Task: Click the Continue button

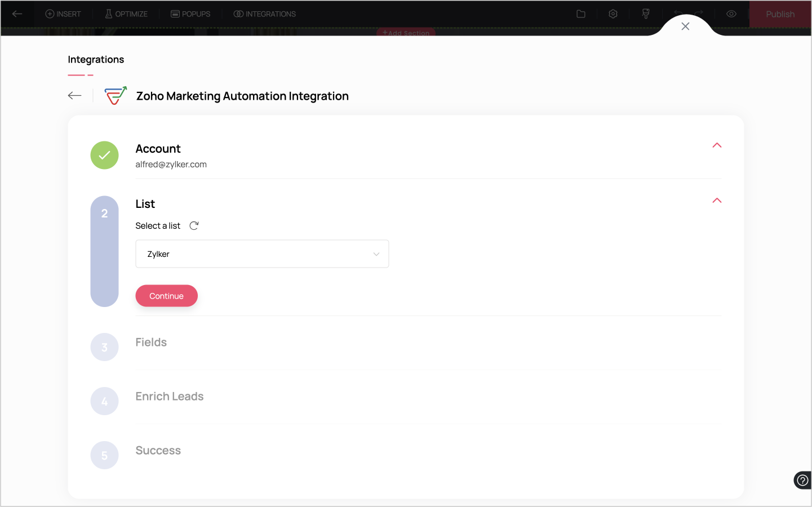Action: (166, 296)
